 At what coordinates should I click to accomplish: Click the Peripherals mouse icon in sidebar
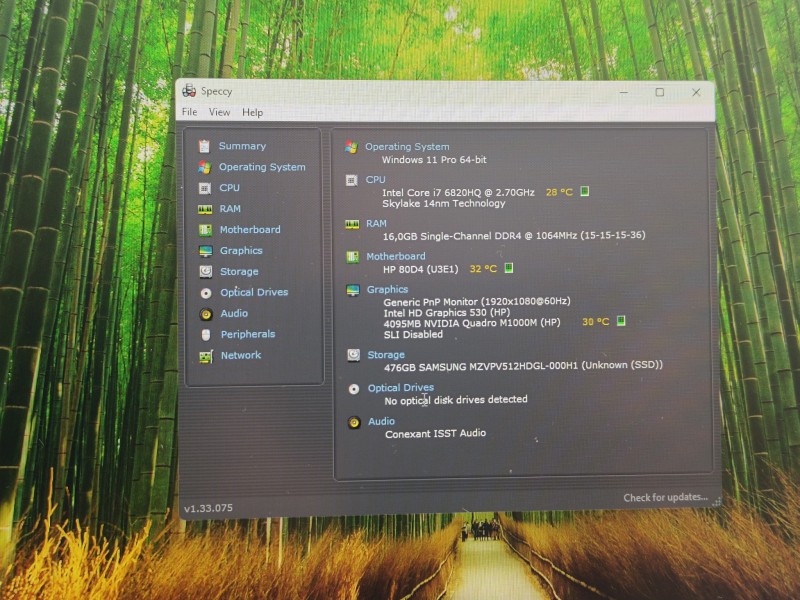pyautogui.click(x=206, y=335)
